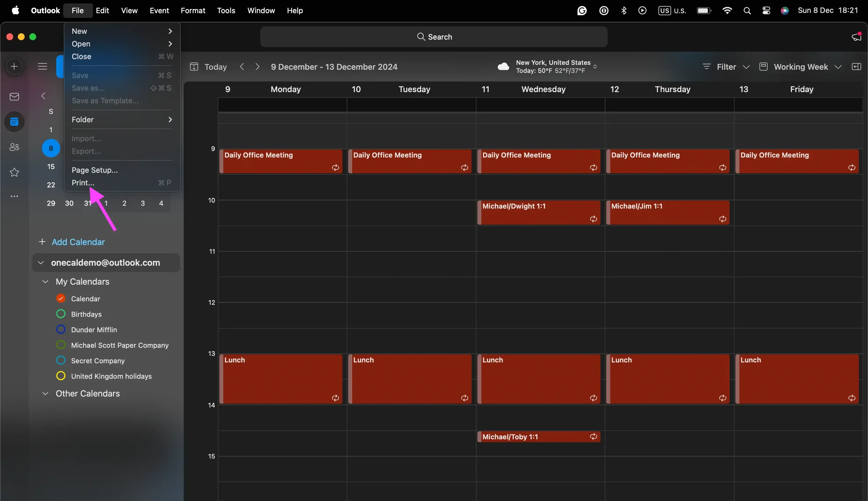Click the Search field
The image size is (868, 501).
434,37
